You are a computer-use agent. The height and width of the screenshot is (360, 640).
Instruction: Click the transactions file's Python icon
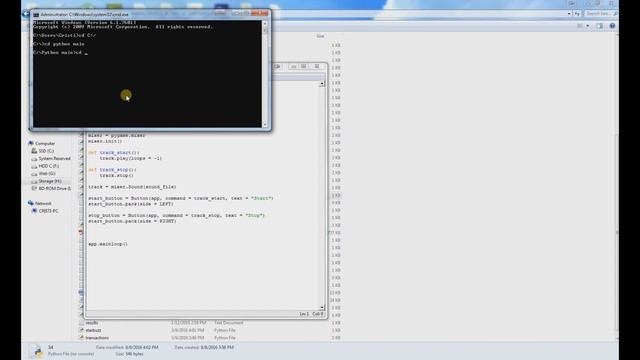(x=82, y=338)
